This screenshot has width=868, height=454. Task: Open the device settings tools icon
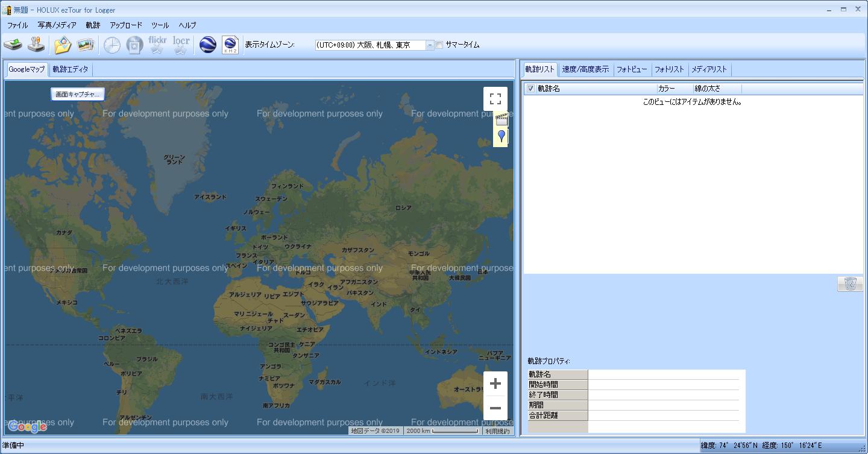pos(36,45)
